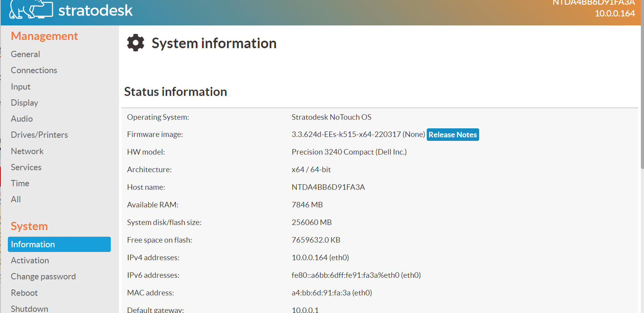Click the System section heading
Screen dimensions: 644x313
pos(29,226)
